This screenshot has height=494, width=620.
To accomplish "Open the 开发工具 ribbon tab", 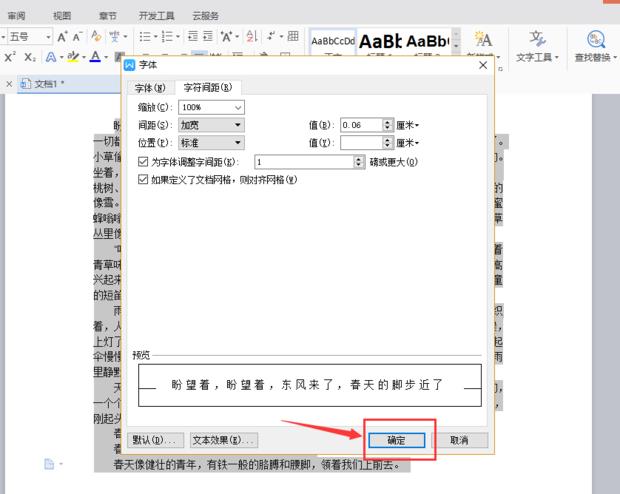I will tap(156, 16).
